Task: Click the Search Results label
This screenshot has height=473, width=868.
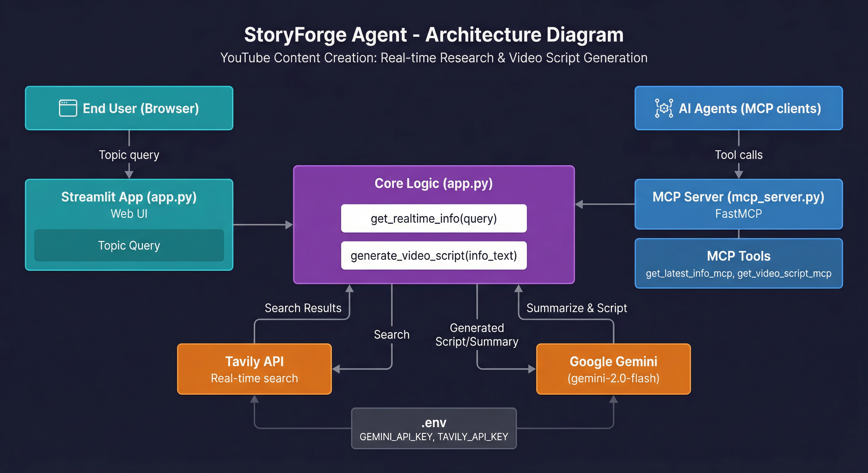Action: (x=303, y=308)
